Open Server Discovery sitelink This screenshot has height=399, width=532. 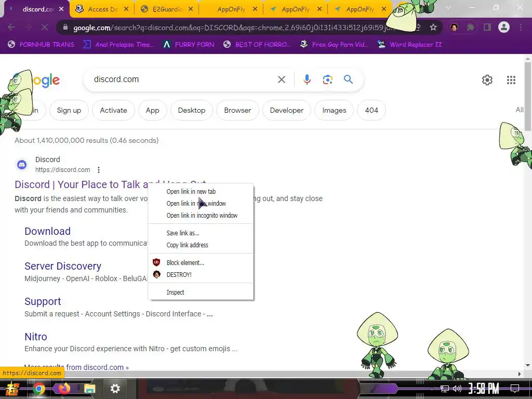click(x=63, y=266)
